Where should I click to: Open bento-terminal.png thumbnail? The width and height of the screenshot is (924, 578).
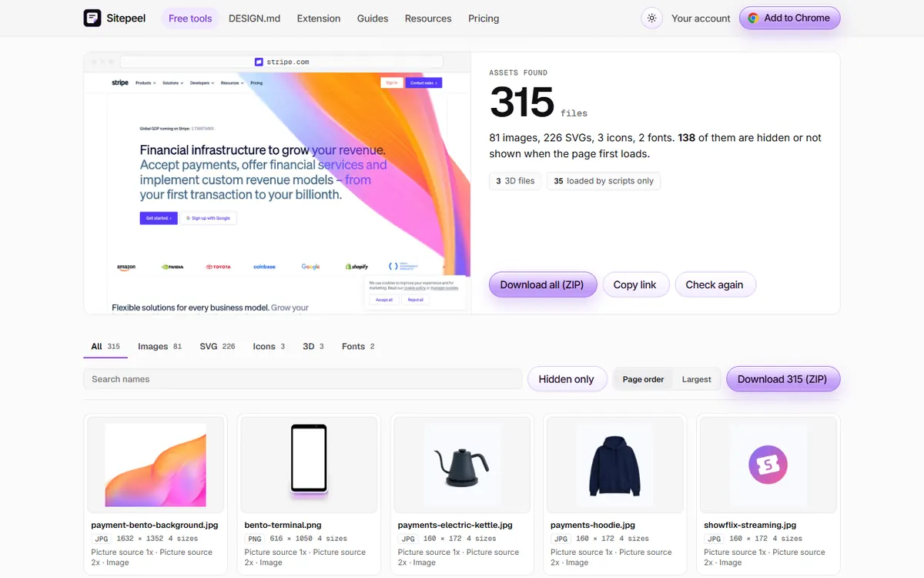[x=309, y=465]
